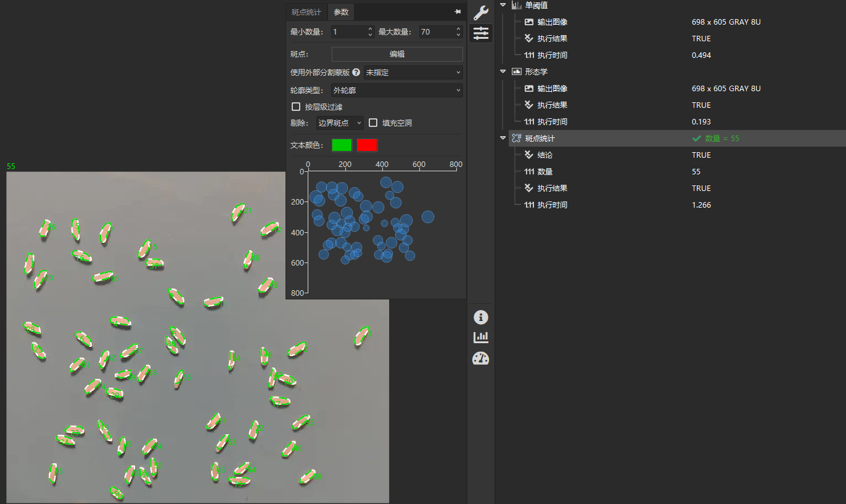The image size is (846, 504).
Task: Select the 斑点统计 puzzle node icon
Action: 517,138
